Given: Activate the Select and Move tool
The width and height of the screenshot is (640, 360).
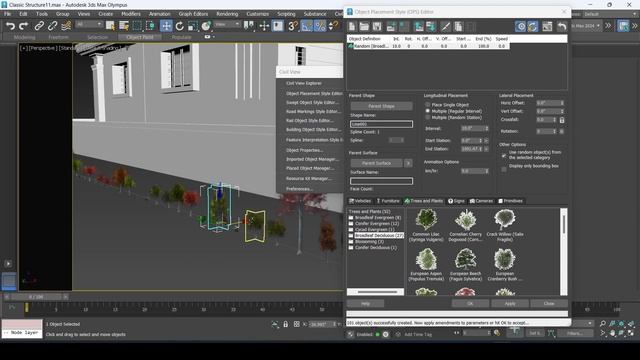Looking at the screenshot, I should (x=166, y=26).
